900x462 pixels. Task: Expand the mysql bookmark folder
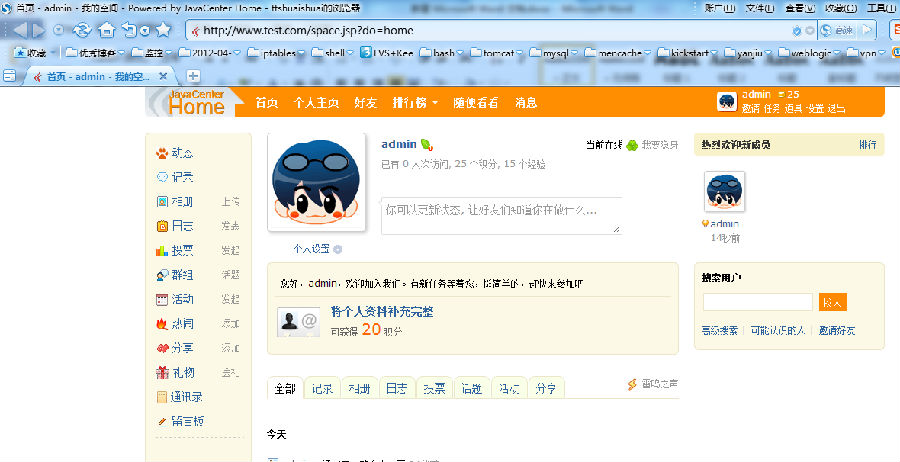[x=574, y=53]
